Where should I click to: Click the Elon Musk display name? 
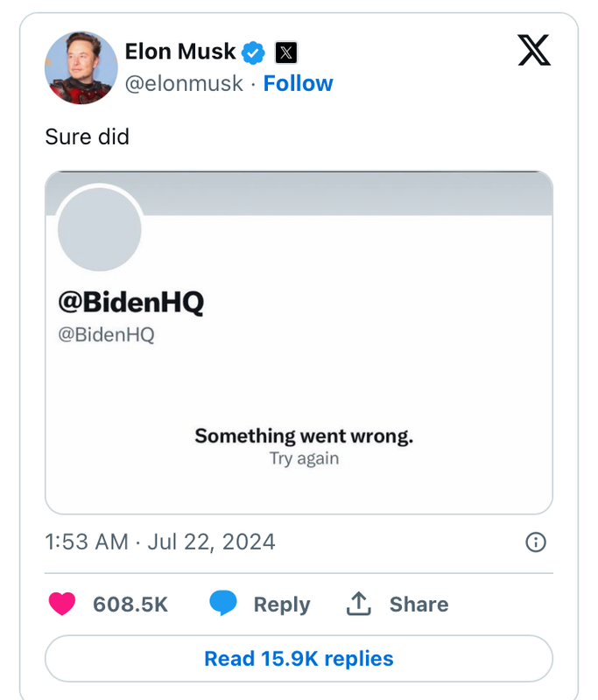pyautogui.click(x=180, y=52)
